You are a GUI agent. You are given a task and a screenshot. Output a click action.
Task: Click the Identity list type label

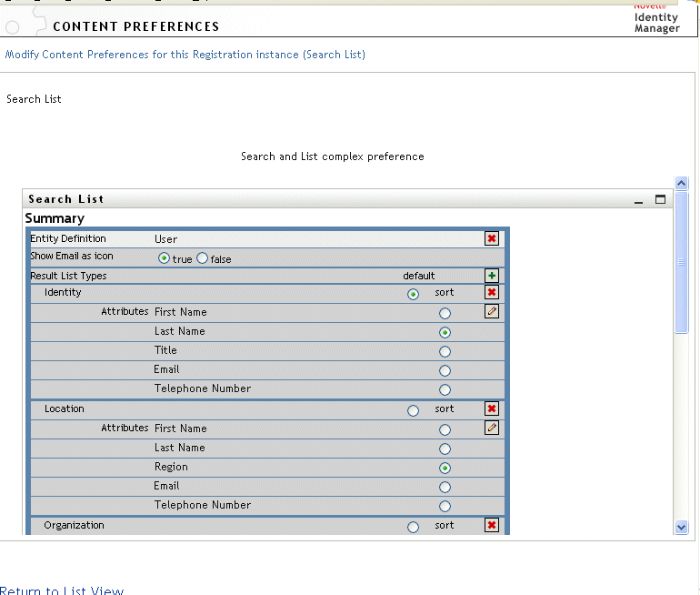pos(63,292)
